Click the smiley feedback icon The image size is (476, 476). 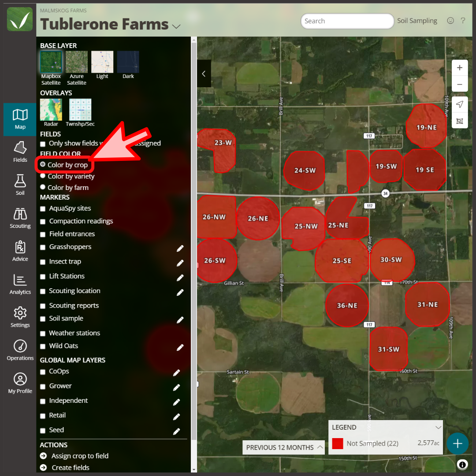tap(450, 21)
